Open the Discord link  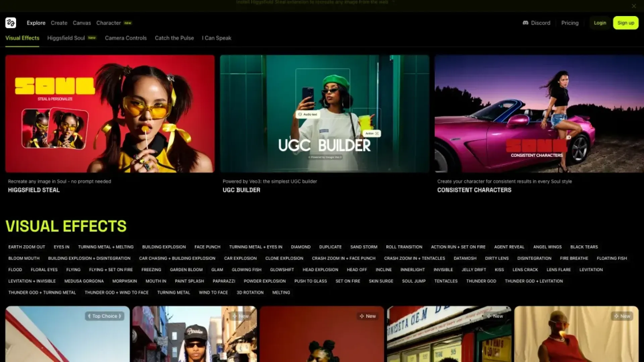536,23
